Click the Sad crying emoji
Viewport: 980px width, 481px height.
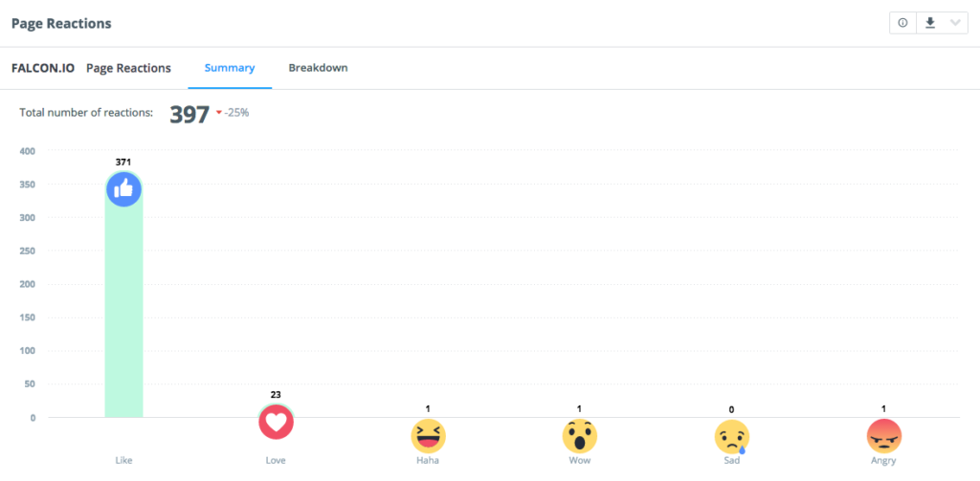[732, 435]
